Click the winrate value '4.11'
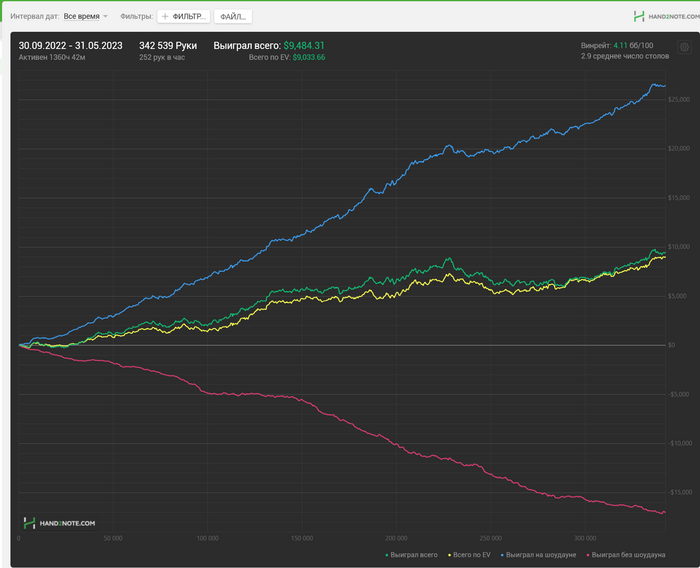 (620, 45)
